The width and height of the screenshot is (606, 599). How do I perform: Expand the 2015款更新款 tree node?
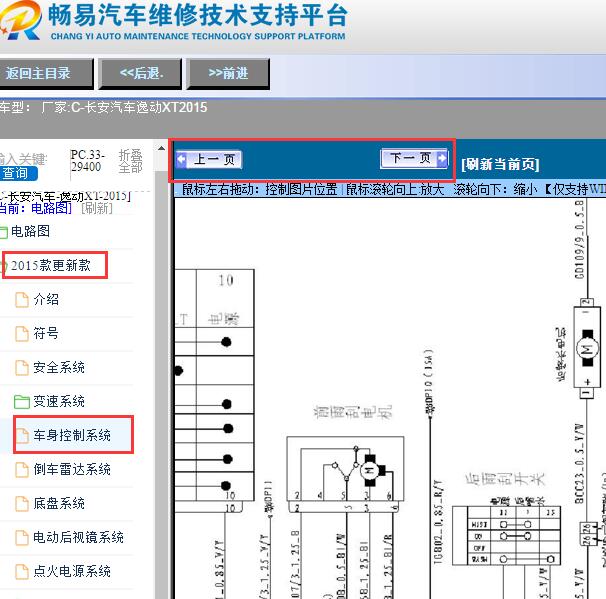click(51, 265)
